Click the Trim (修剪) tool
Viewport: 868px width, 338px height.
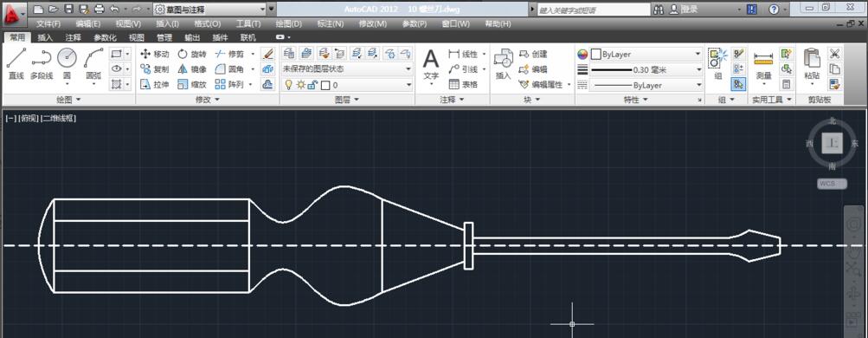(229, 54)
